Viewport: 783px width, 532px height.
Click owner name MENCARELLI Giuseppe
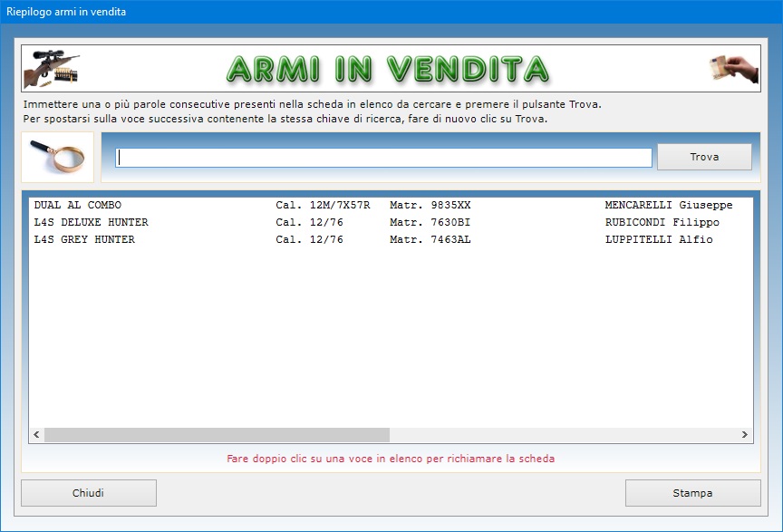coord(669,206)
